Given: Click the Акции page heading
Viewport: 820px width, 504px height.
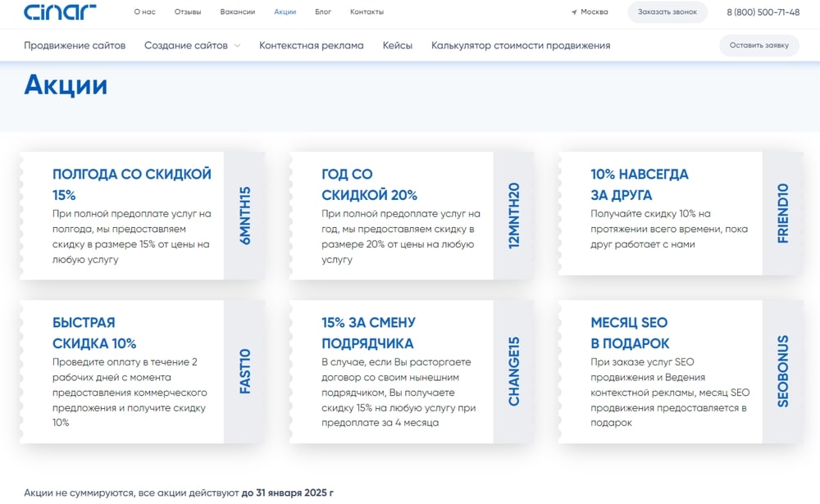Looking at the screenshot, I should 66,84.
